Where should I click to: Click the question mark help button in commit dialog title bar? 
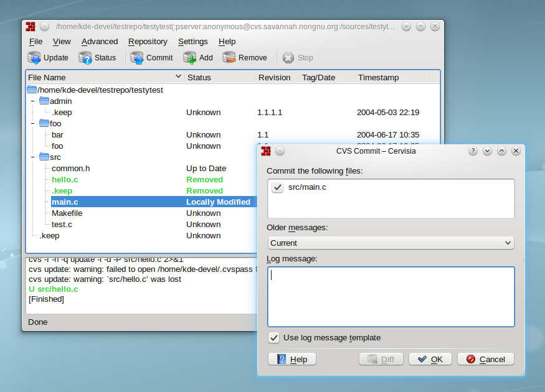[x=473, y=151]
